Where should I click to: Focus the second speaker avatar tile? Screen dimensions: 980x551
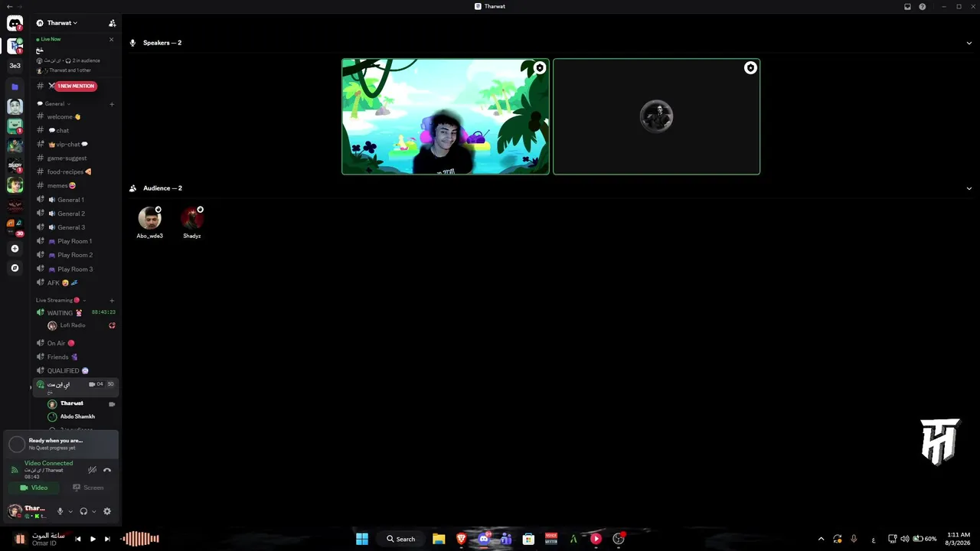(x=657, y=117)
